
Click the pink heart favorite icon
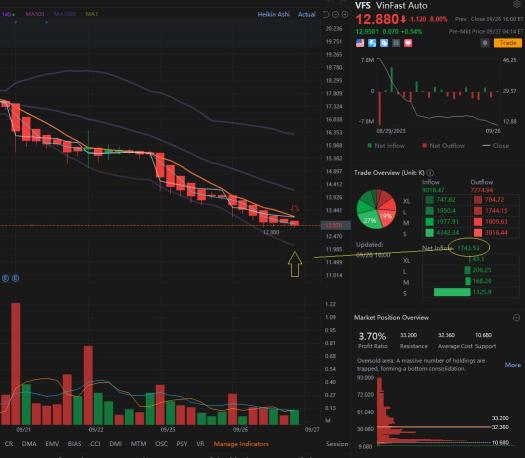408,43
